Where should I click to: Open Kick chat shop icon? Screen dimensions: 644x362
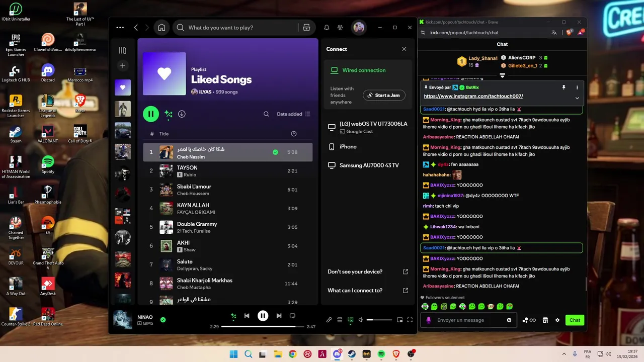pos(545,320)
